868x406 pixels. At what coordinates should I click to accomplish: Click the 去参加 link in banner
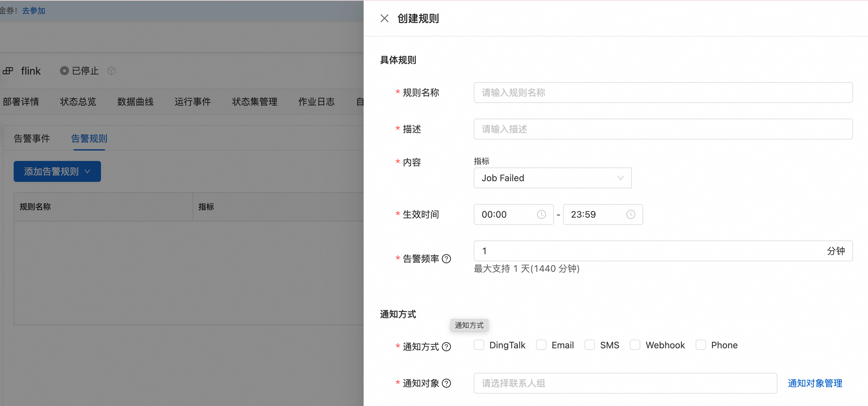33,10
